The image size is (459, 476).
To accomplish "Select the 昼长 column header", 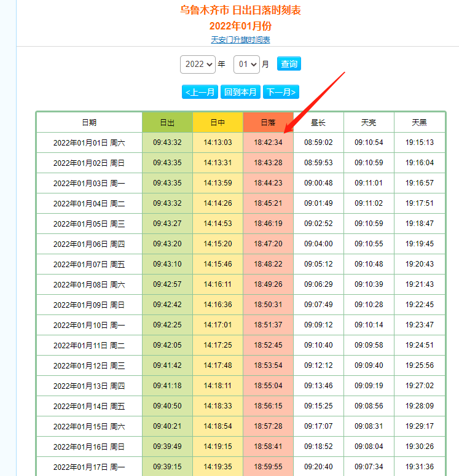I will click(x=318, y=123).
